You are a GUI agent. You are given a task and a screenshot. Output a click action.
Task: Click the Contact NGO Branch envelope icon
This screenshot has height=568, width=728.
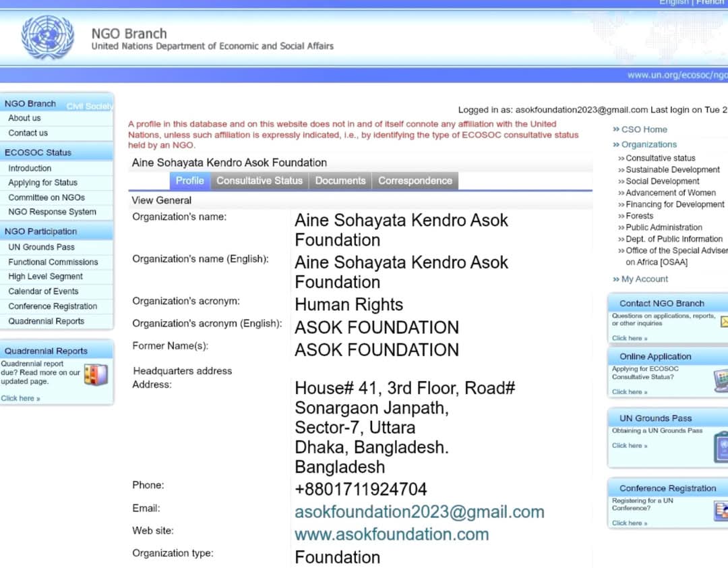coord(723,322)
